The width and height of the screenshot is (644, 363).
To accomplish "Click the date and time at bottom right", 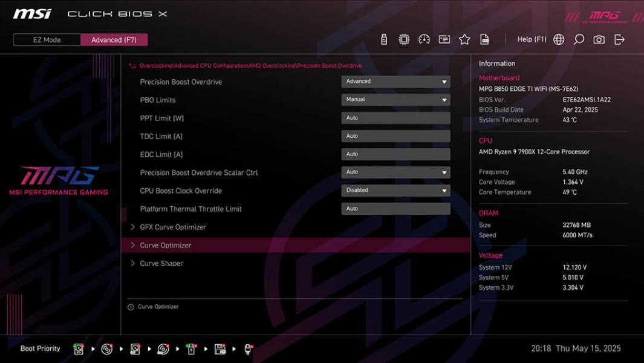I will tap(576, 348).
